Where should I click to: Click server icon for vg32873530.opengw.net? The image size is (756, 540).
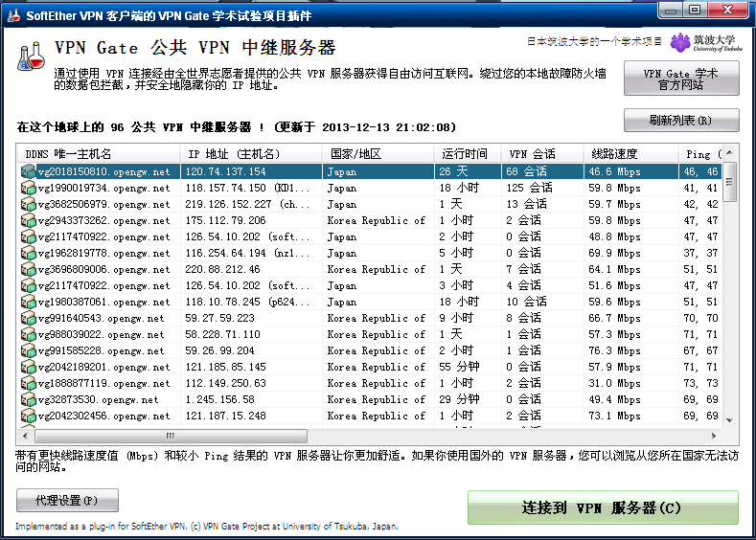pyautogui.click(x=29, y=400)
